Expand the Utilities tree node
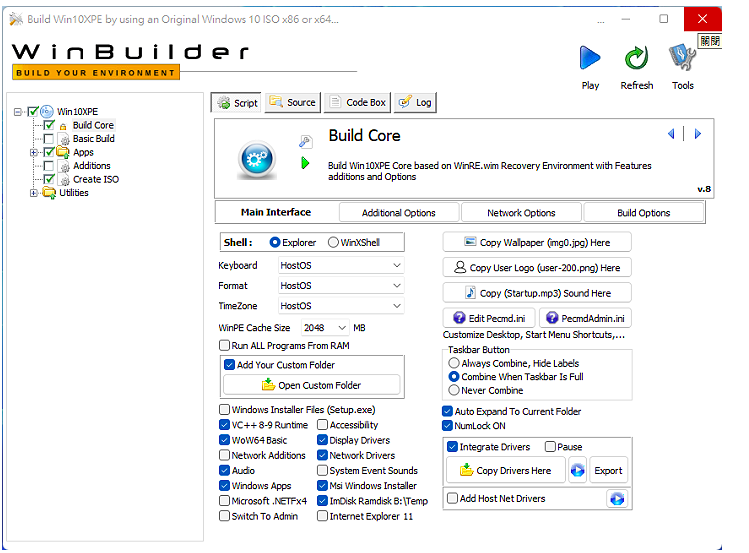The height and width of the screenshot is (553, 749). (x=33, y=193)
